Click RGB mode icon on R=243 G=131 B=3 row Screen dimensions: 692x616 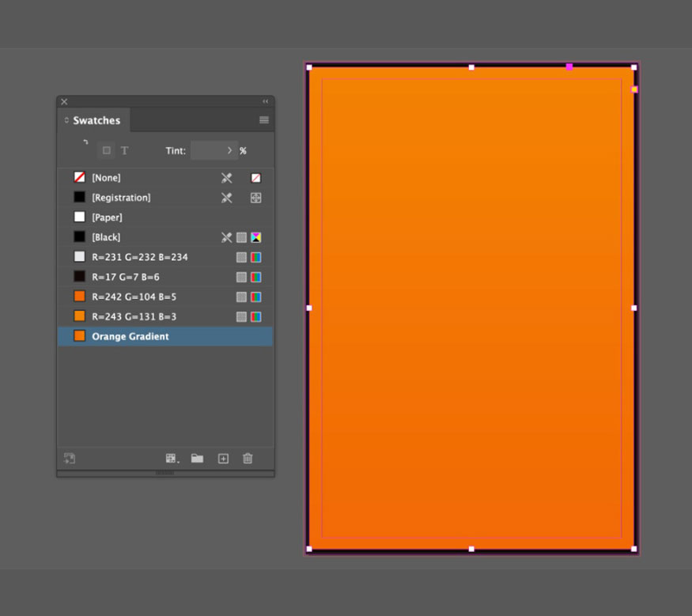pyautogui.click(x=256, y=317)
